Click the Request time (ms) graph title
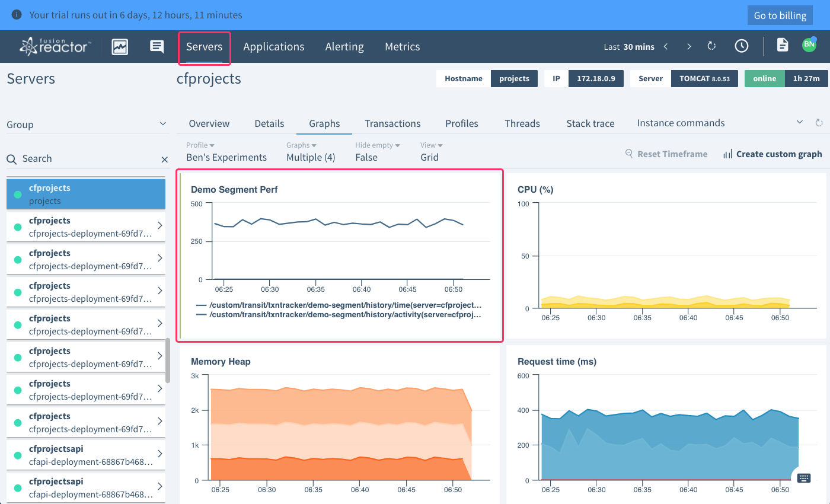This screenshot has height=504, width=830. tap(557, 362)
